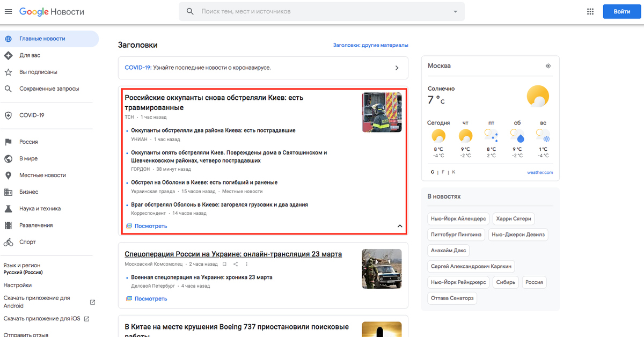This screenshot has height=337, width=644.
Task: Open more options for Спецоперация article
Action: click(x=247, y=264)
